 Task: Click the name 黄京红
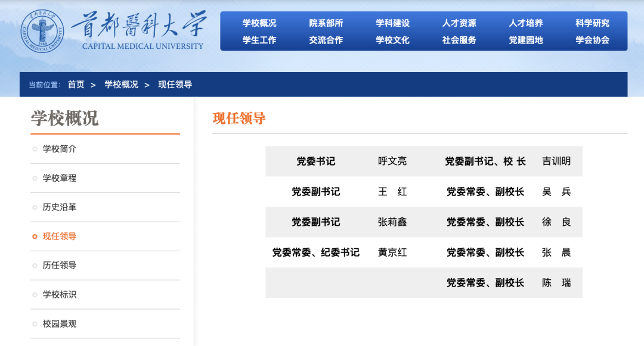(x=392, y=252)
